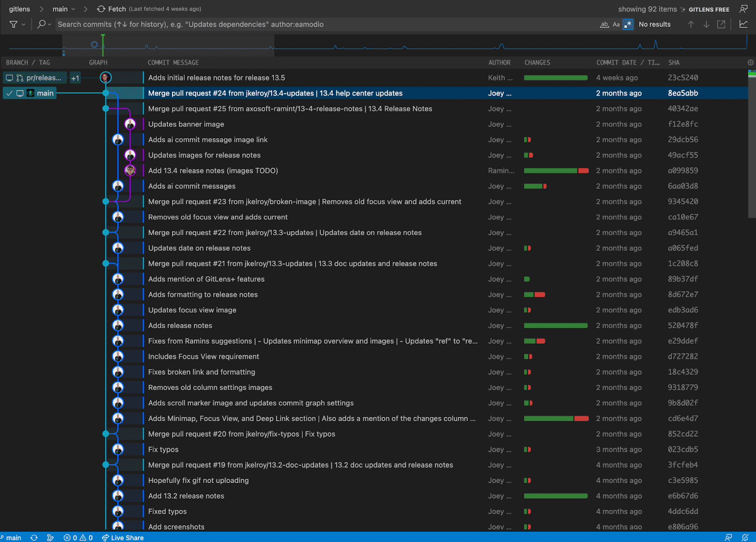Select commit Adds mention of GitLens+ features

pos(206,279)
